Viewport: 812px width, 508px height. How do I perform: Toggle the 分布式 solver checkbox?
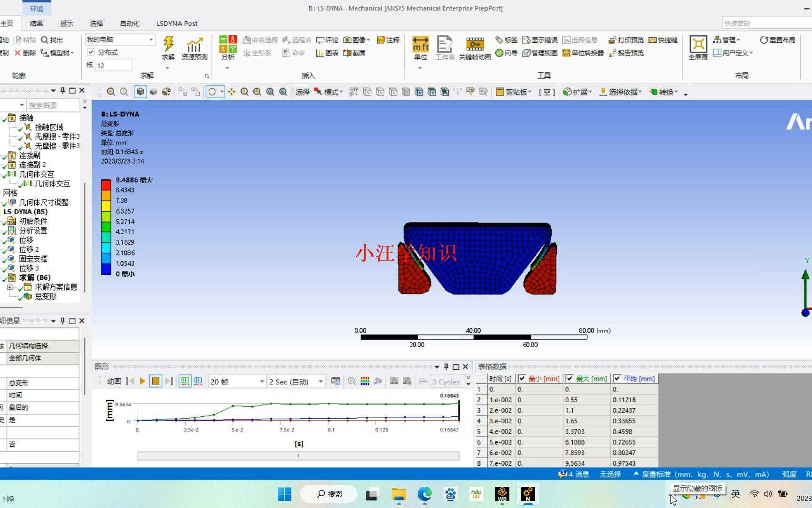coord(91,52)
